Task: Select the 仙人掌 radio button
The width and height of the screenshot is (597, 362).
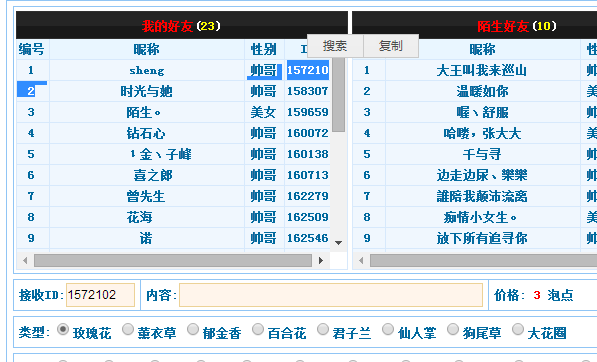Action: click(x=388, y=329)
